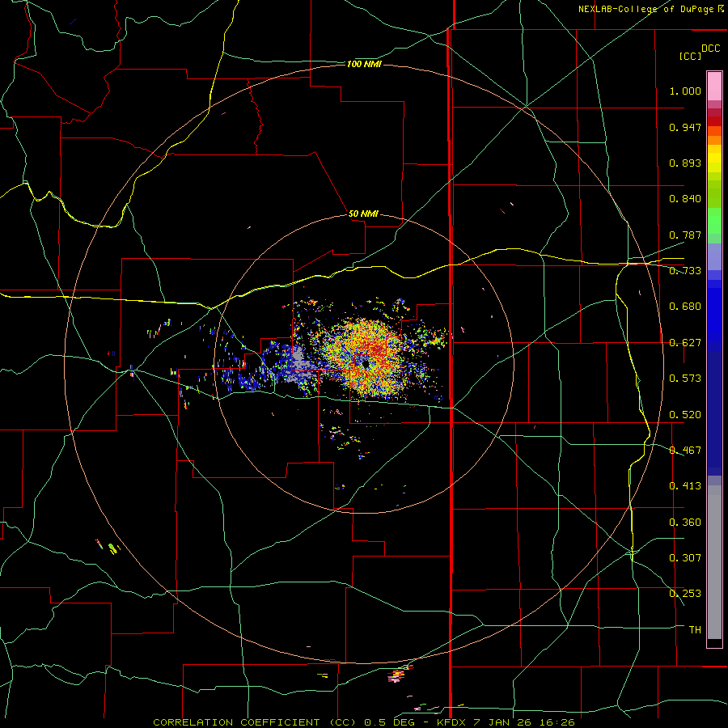Viewport: 728px width, 728px height.
Task: Click the TH threshold label on the legend
Action: click(695, 630)
